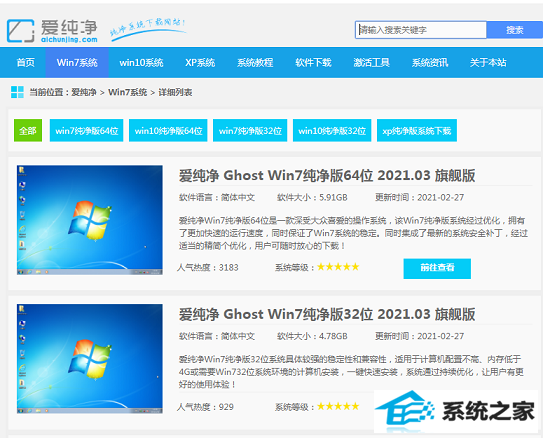The height and width of the screenshot is (438, 543).
Task: Select the 激活工具 menu item
Action: 372,63
